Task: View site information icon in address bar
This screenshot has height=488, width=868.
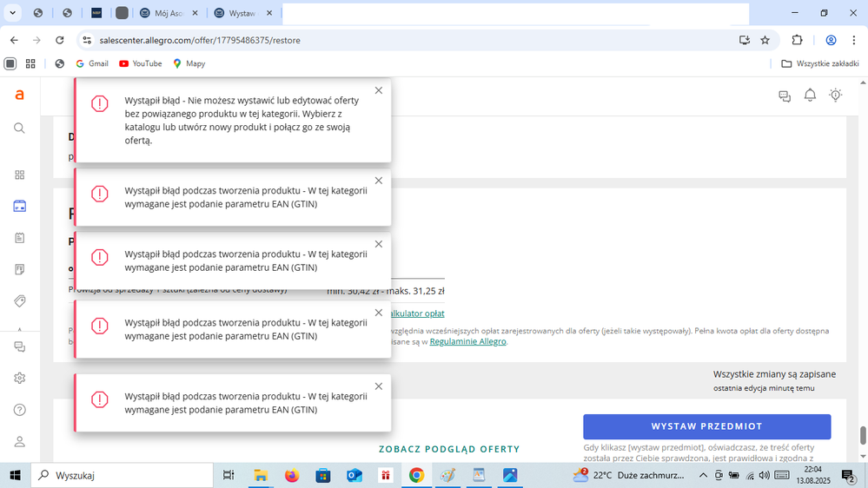Action: point(87,40)
